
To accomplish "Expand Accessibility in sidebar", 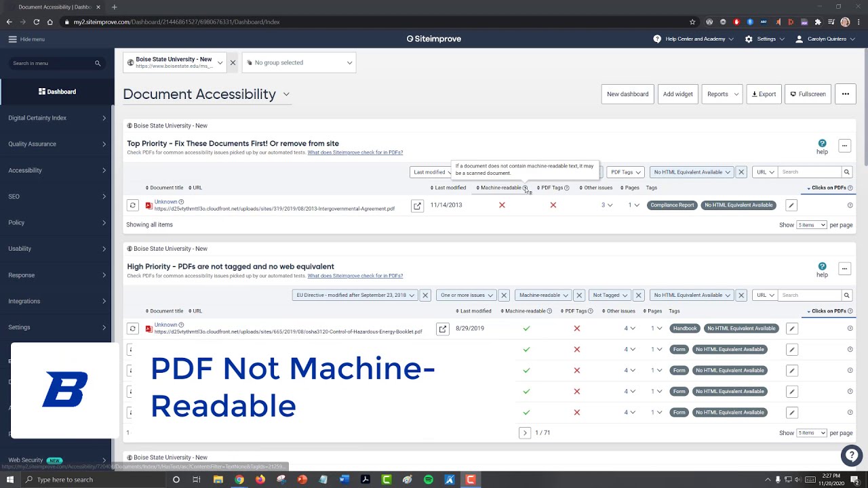I will click(x=57, y=170).
